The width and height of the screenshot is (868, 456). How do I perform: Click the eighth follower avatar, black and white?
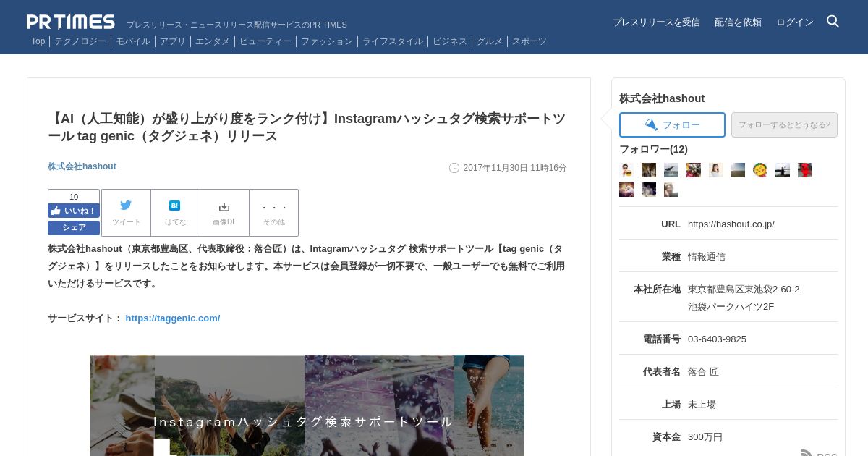[x=783, y=170]
